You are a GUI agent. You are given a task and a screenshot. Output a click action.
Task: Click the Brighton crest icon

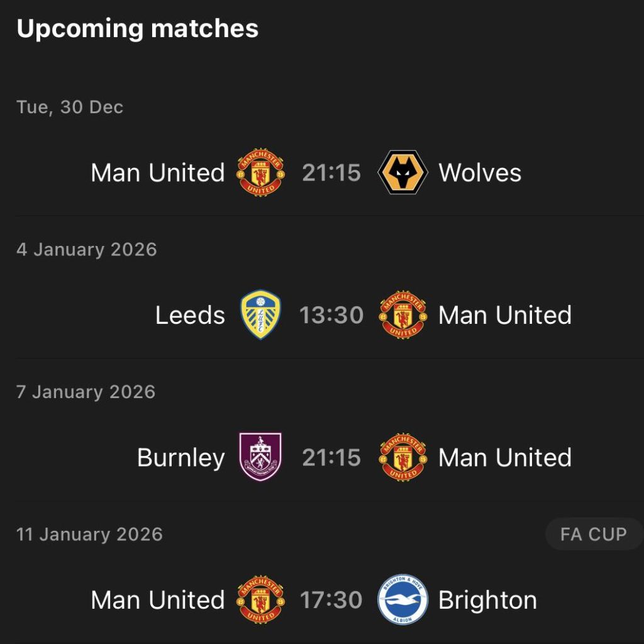tap(402, 599)
